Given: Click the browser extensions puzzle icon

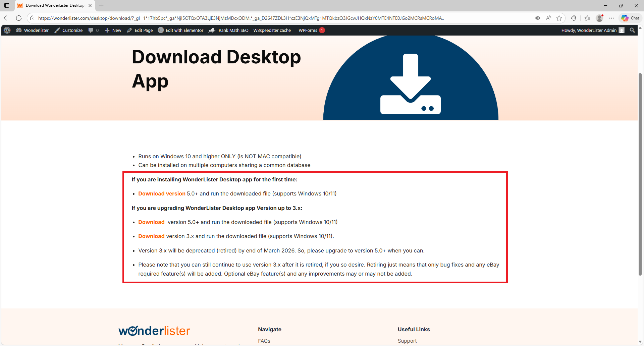Looking at the screenshot, I should coord(574,18).
